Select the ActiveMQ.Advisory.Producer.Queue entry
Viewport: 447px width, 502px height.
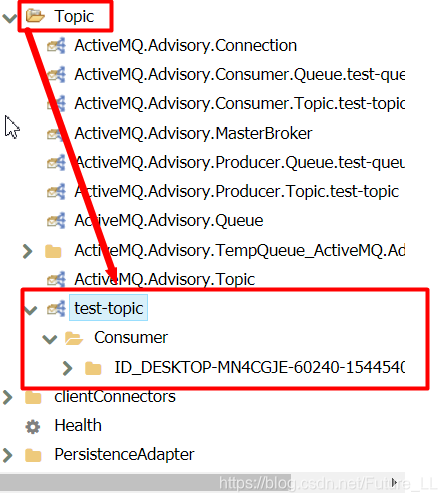pyautogui.click(x=240, y=163)
